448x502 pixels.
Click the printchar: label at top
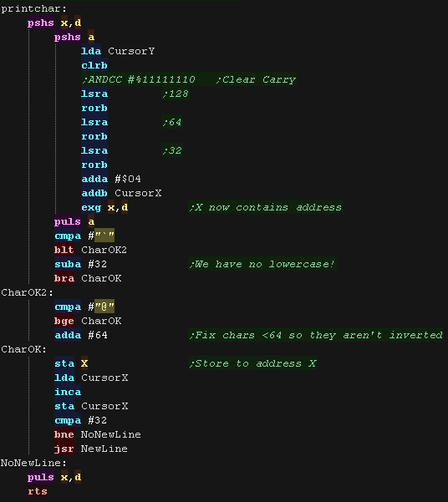[x=33, y=8]
